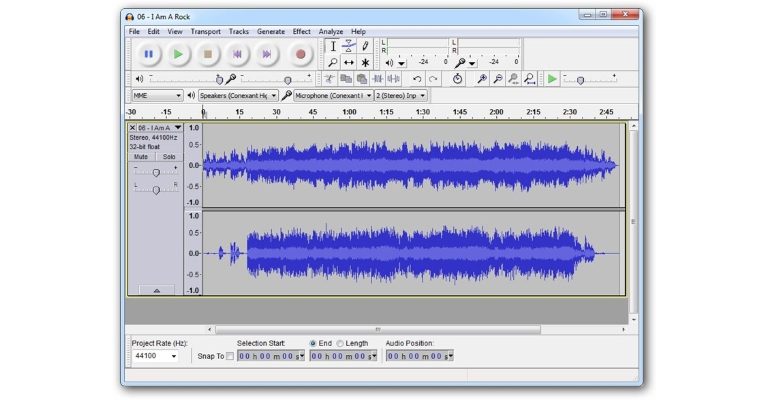The image size is (770, 400).
Task: Select the Time Shift tool
Action: tap(349, 62)
